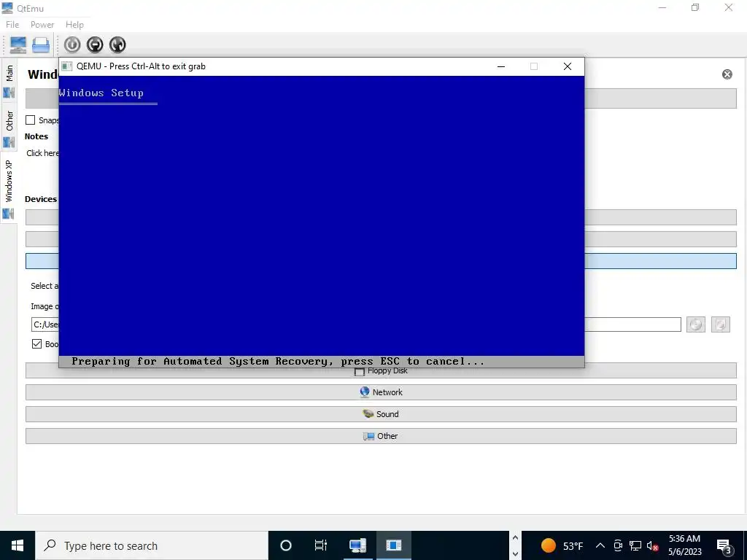Click the 'Type here to search' box
The height and width of the screenshot is (560, 747).
tap(152, 545)
